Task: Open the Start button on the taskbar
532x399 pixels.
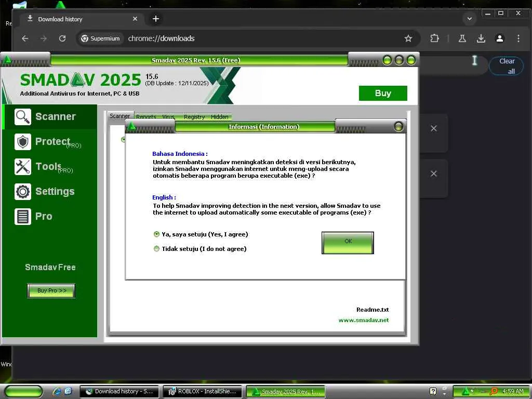Action: point(23,392)
